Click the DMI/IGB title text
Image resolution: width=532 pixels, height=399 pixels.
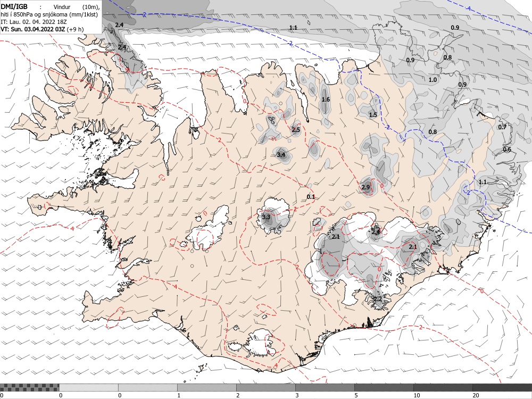point(14,6)
